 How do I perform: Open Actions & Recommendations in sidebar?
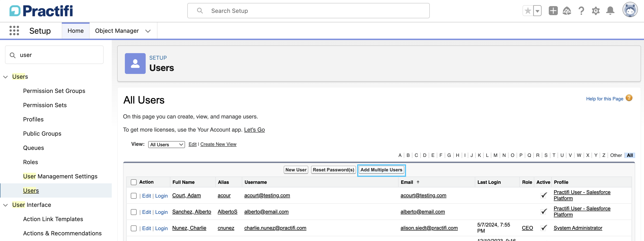[x=62, y=233]
